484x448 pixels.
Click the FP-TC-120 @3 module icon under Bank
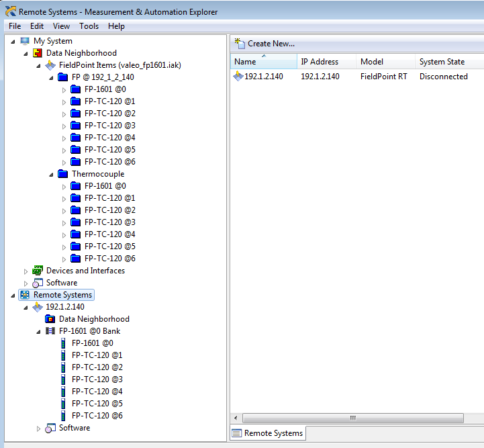coord(63,379)
